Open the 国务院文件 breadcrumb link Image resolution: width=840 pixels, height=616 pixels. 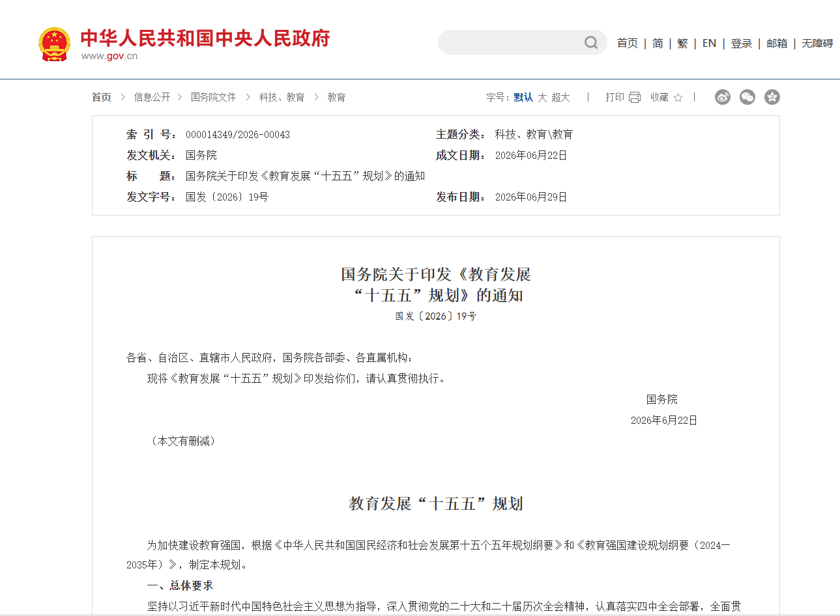click(214, 97)
